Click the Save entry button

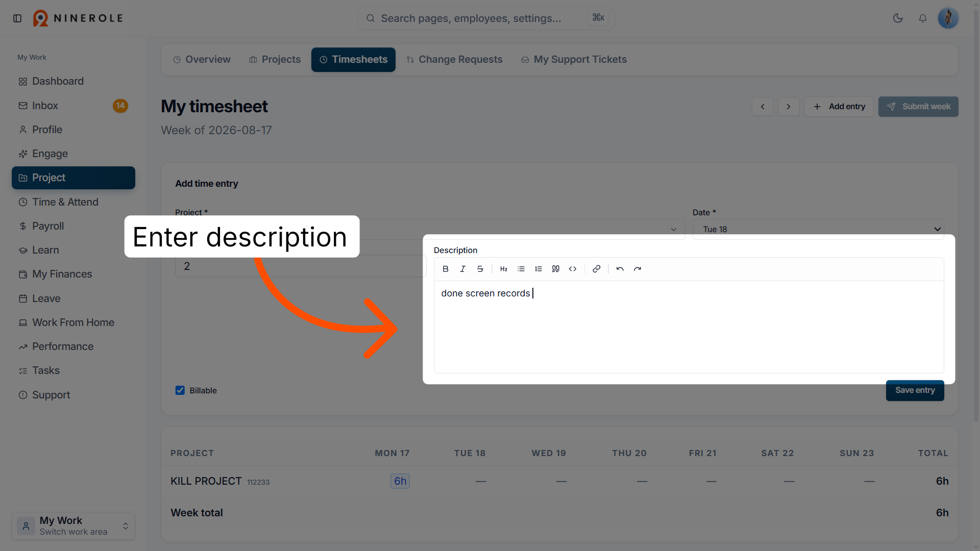pyautogui.click(x=915, y=390)
